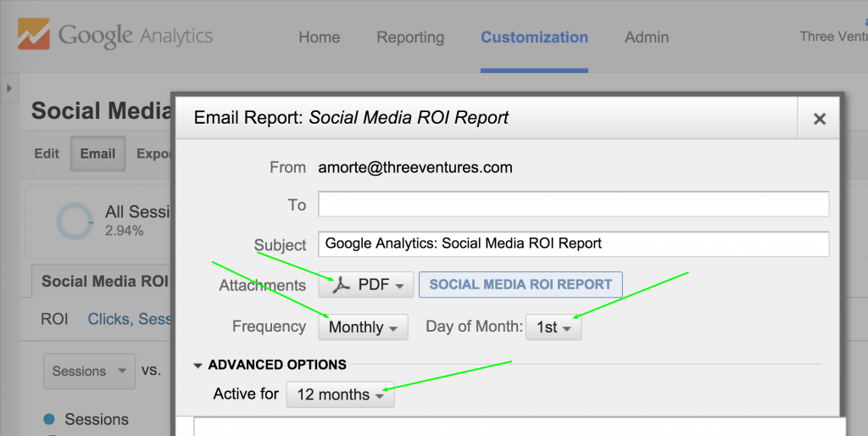Open the Home tab
868x436 pixels.
320,37
